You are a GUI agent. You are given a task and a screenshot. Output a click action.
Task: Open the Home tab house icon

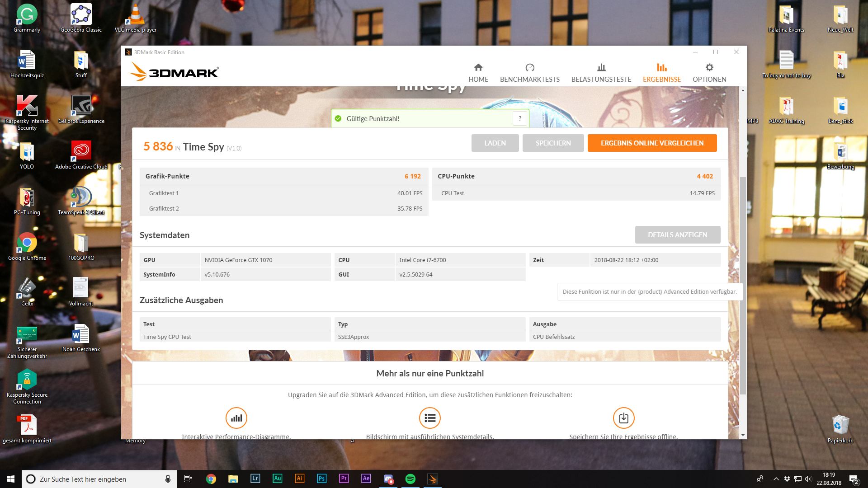tap(478, 67)
